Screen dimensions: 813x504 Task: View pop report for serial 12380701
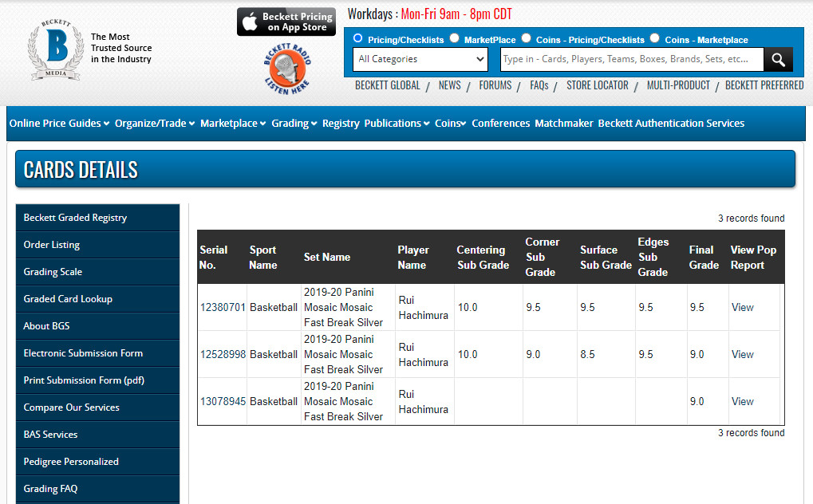click(743, 308)
